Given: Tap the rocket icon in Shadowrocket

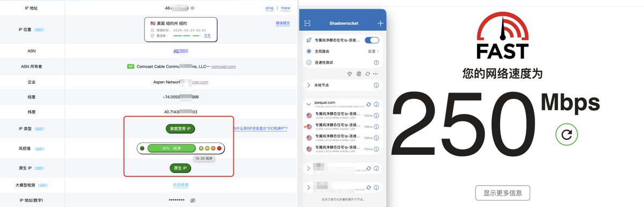Looking at the screenshot, I should tap(309, 40).
